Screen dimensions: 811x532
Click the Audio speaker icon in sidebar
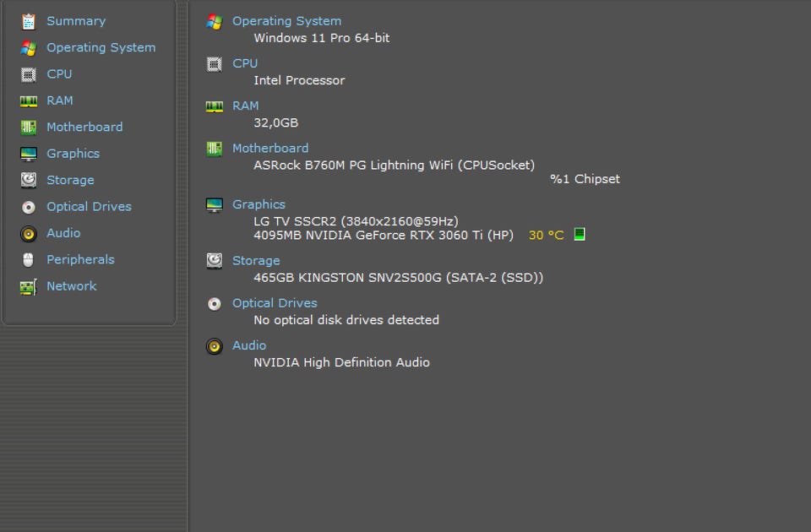[29, 233]
